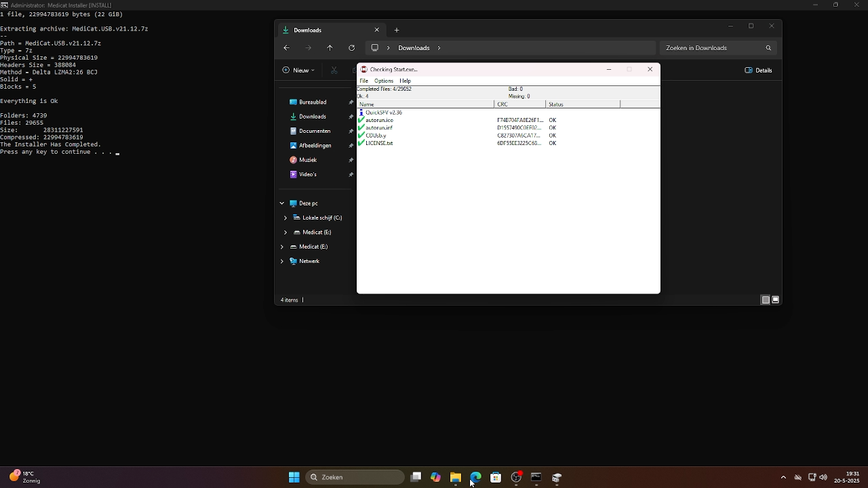Show hidden system tray icons
The width and height of the screenshot is (868, 488).
click(x=783, y=477)
